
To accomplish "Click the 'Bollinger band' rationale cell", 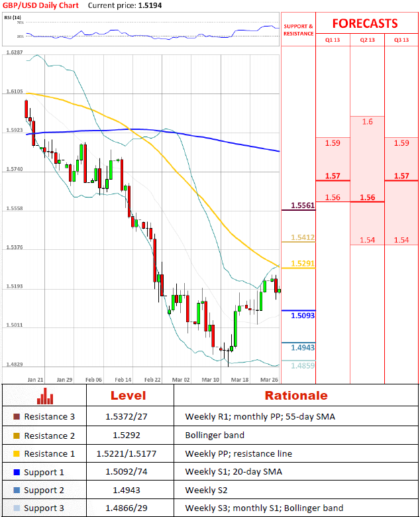I will point(215,435).
